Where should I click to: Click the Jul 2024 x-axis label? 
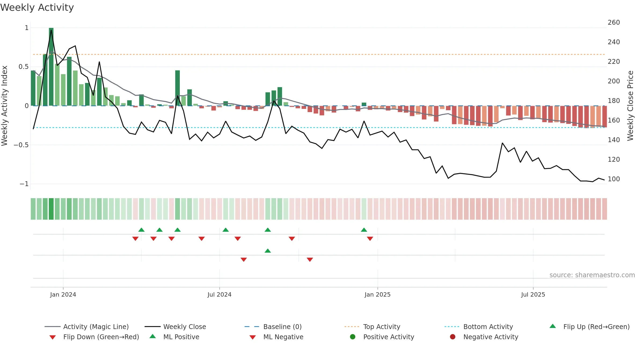pos(219,294)
